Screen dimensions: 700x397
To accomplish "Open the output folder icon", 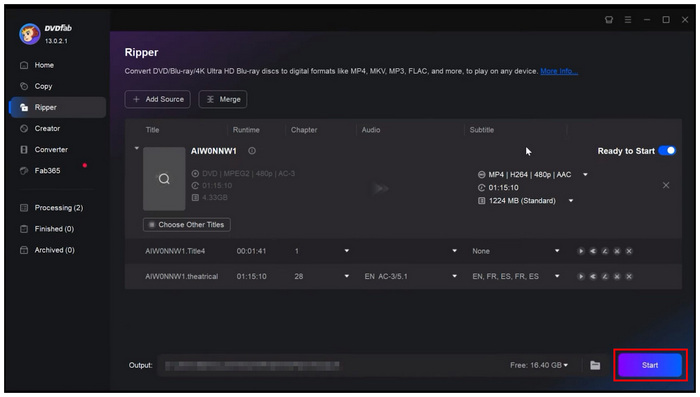I will pos(595,365).
